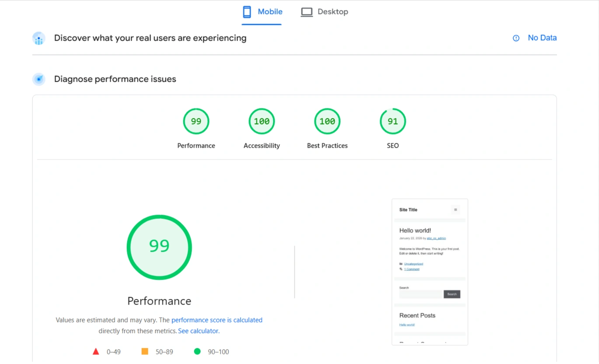Screen dimensions: 599x364
Task: Click the No Data label
Action: pyautogui.click(x=542, y=38)
